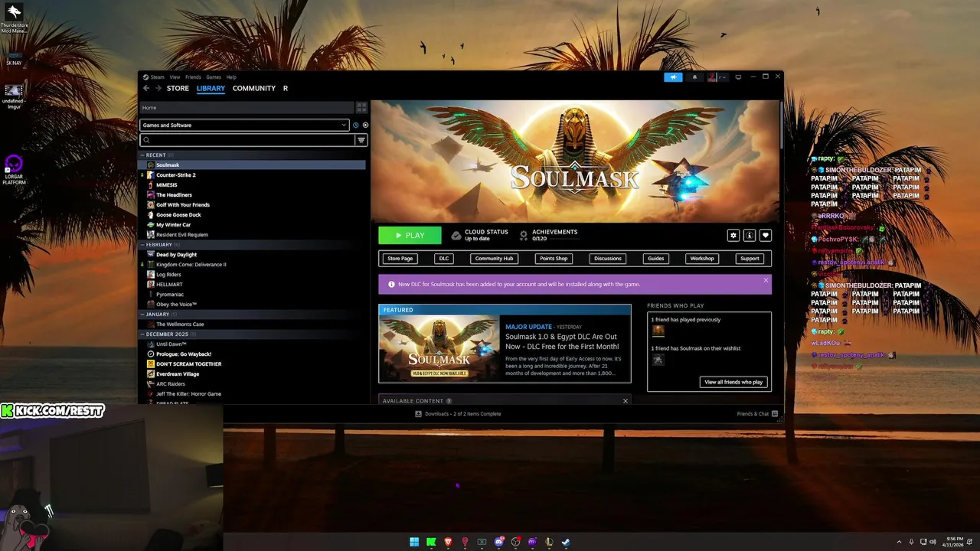Open the Support button

[x=750, y=259]
